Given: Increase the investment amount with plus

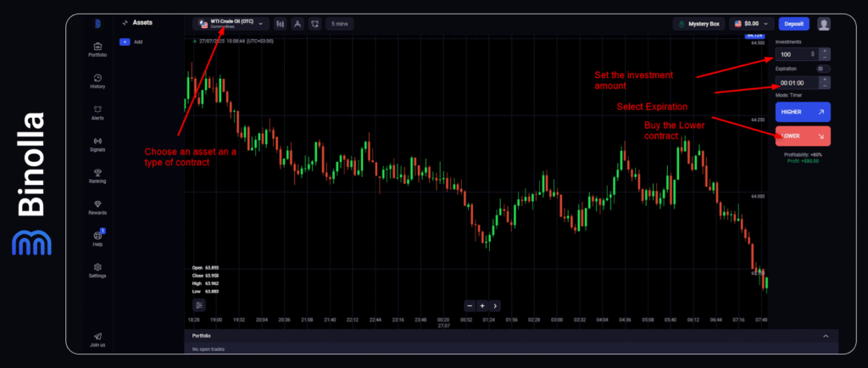Looking at the screenshot, I should [x=826, y=50].
